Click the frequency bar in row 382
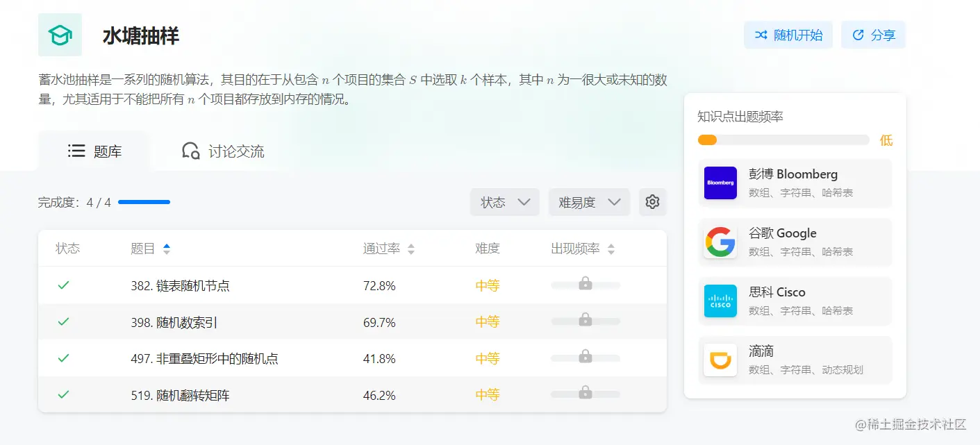This screenshot has width=980, height=445. click(x=585, y=285)
